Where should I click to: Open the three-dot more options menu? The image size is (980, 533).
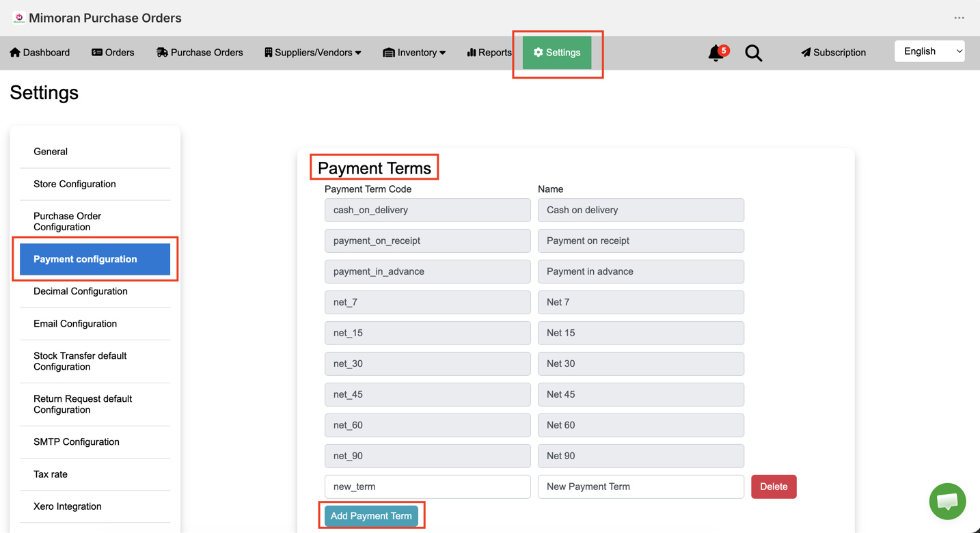coord(959,18)
